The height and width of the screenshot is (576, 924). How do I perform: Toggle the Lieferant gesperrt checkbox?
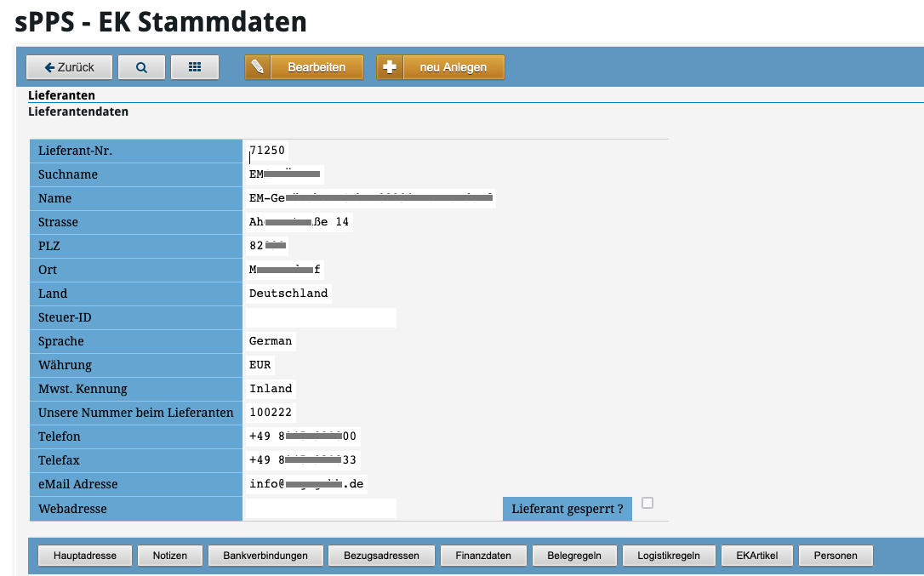[x=647, y=504]
